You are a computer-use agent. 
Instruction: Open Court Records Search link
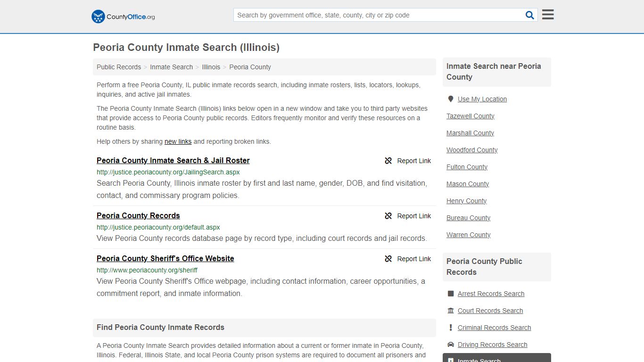click(490, 311)
